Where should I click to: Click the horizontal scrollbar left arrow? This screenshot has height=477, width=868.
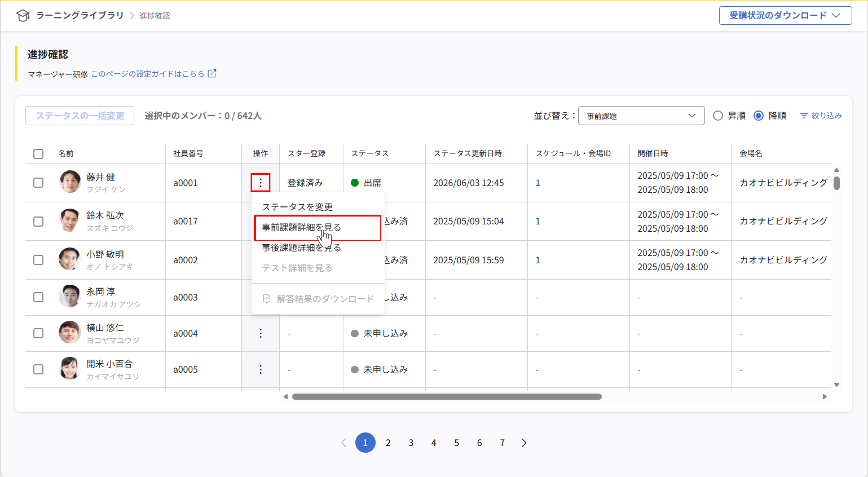coord(286,397)
